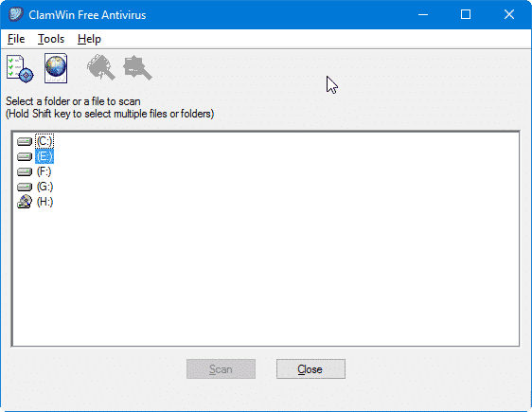
Task: Click the ClamWin logo in title bar
Action: pyautogui.click(x=15, y=14)
